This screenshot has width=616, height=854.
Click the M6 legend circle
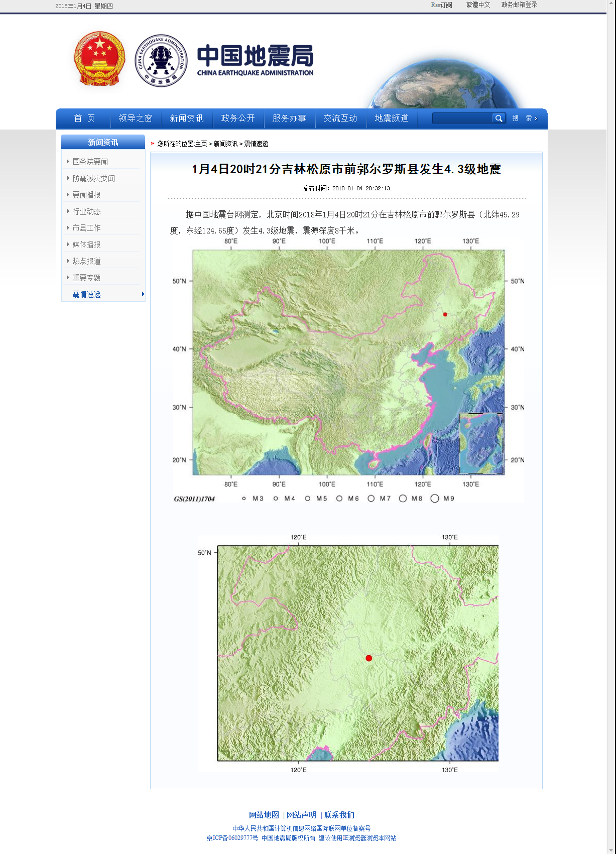pos(339,499)
